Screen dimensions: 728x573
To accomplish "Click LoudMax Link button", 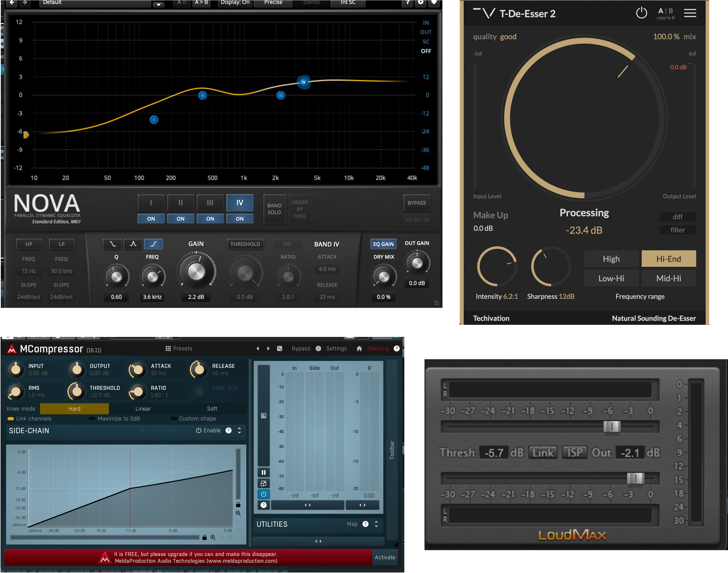I will (x=543, y=452).
